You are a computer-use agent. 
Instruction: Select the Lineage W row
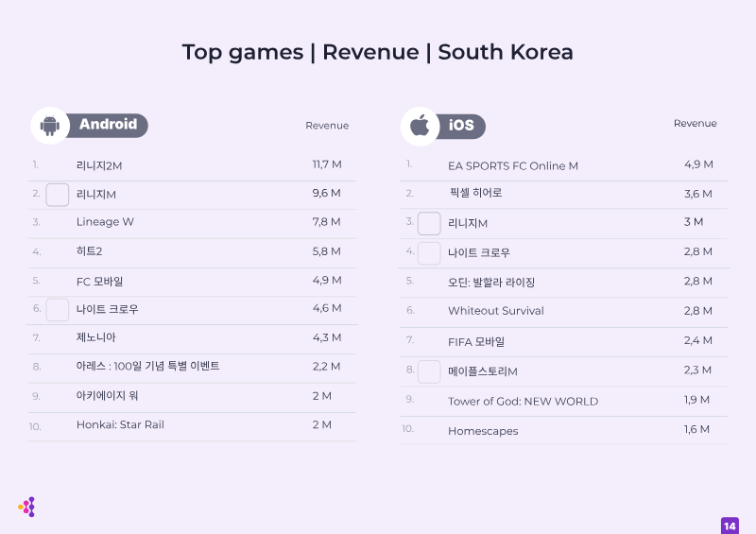click(192, 222)
